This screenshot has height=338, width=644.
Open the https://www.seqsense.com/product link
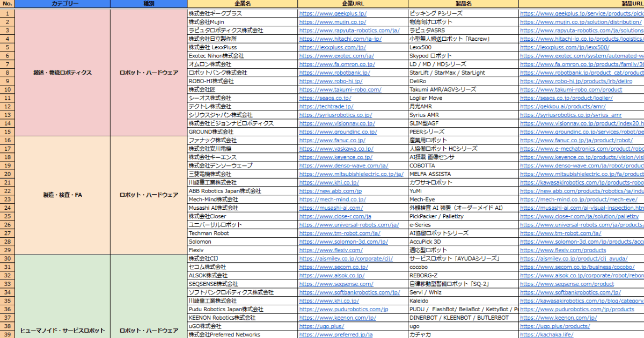coord(567,284)
